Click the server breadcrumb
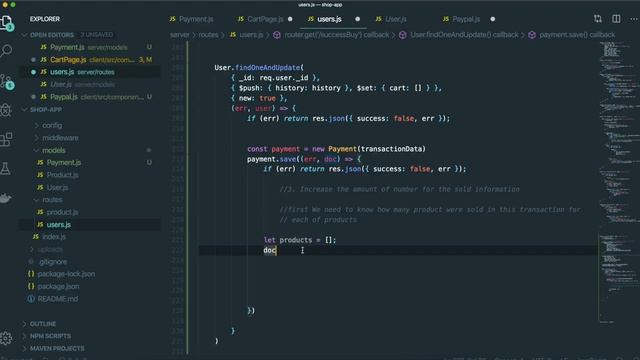This screenshot has width=640, height=360. [180, 35]
